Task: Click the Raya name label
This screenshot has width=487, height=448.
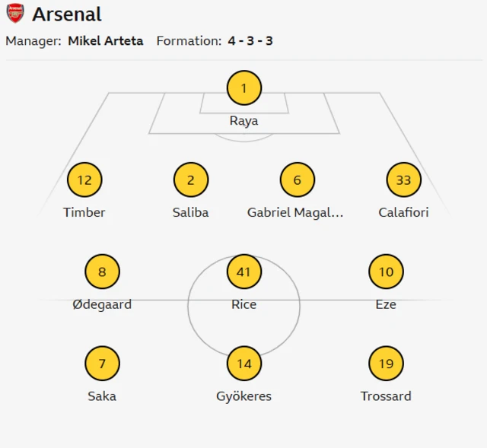Action: [243, 121]
